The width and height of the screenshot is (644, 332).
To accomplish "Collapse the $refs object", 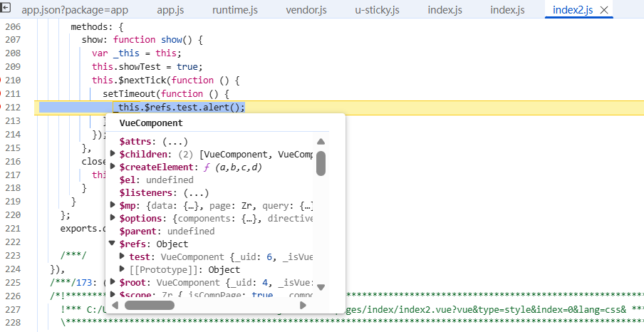I will tap(113, 244).
